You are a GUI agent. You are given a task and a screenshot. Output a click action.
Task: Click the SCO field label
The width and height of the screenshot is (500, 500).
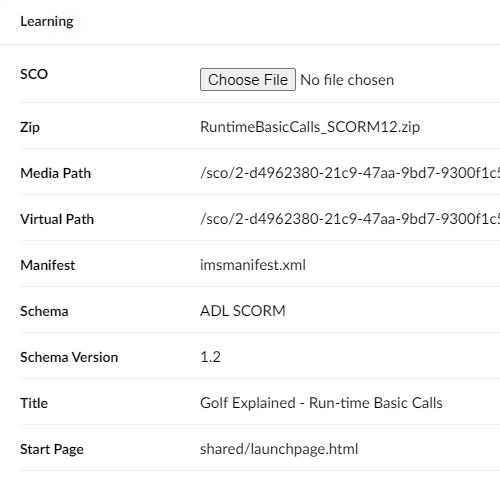[x=34, y=74]
